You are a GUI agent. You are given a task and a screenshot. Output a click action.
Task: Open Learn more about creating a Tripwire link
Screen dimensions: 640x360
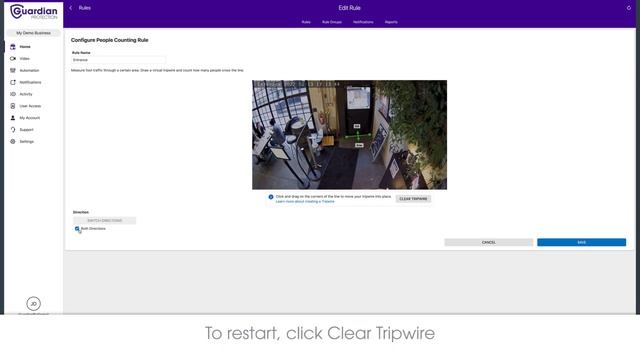[305, 202]
